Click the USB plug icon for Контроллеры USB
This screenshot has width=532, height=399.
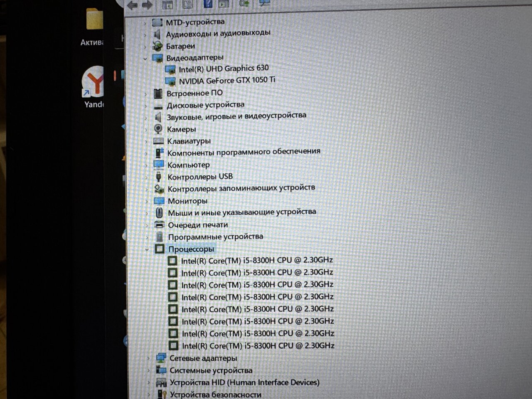(159, 177)
